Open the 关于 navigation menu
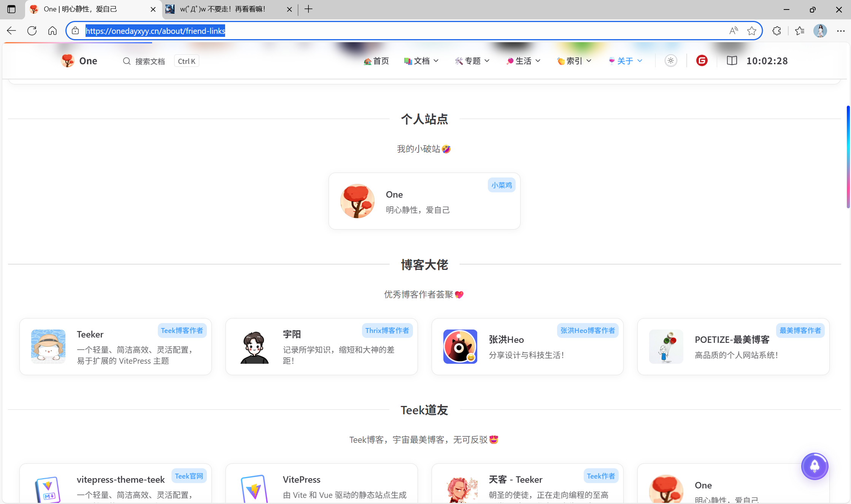The height and width of the screenshot is (504, 851). pyautogui.click(x=626, y=61)
